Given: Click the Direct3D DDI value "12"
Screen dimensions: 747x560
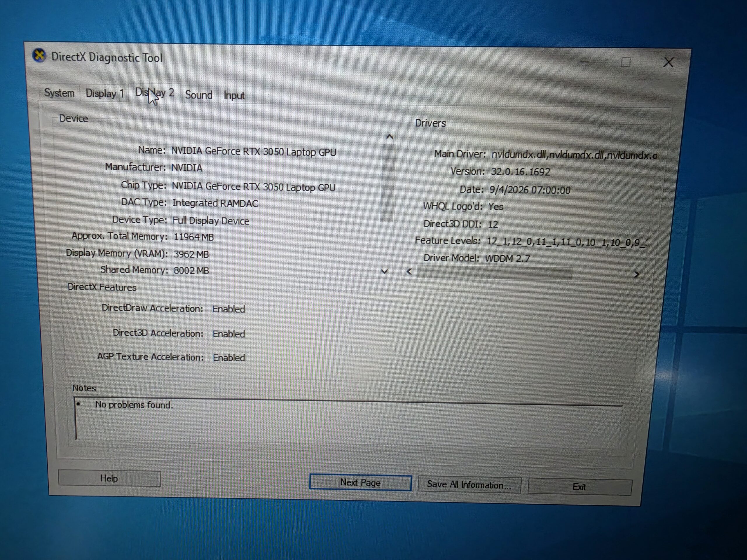Looking at the screenshot, I should [493, 225].
